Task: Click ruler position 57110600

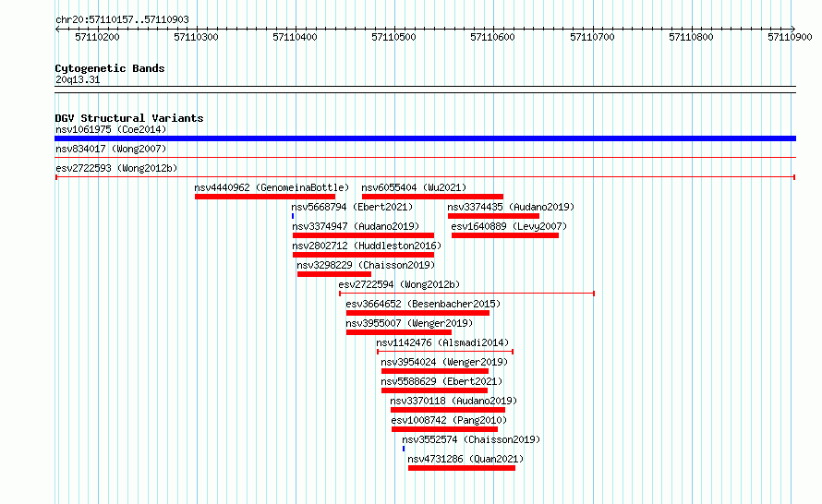Action: click(493, 37)
